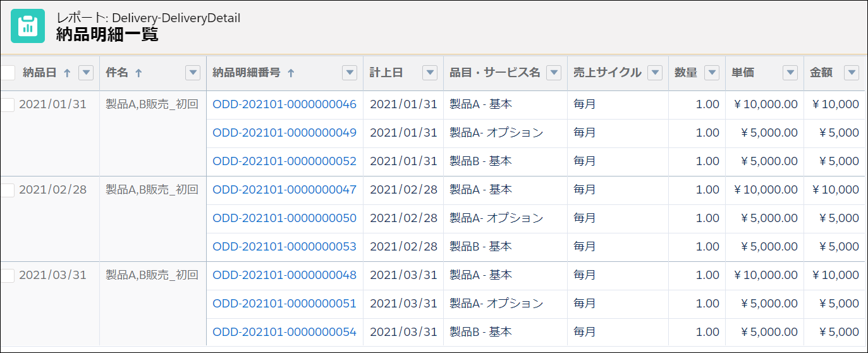Show options for 品目・サービス名 column
Image resolution: width=868 pixels, height=353 pixels.
pyautogui.click(x=554, y=73)
